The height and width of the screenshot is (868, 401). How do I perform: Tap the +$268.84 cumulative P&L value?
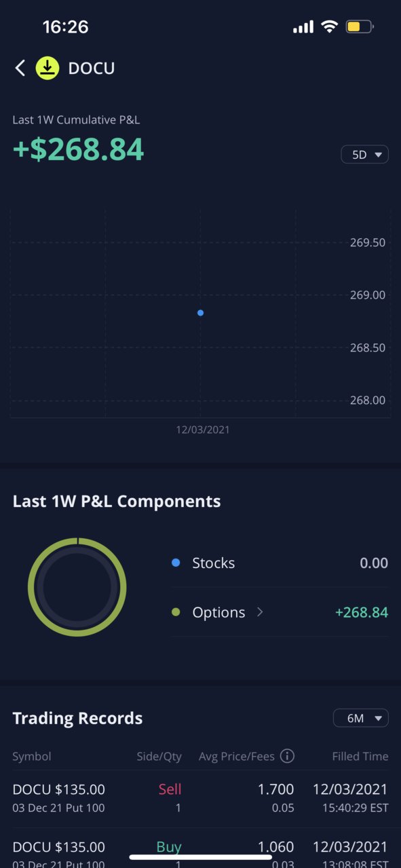pyautogui.click(x=79, y=149)
